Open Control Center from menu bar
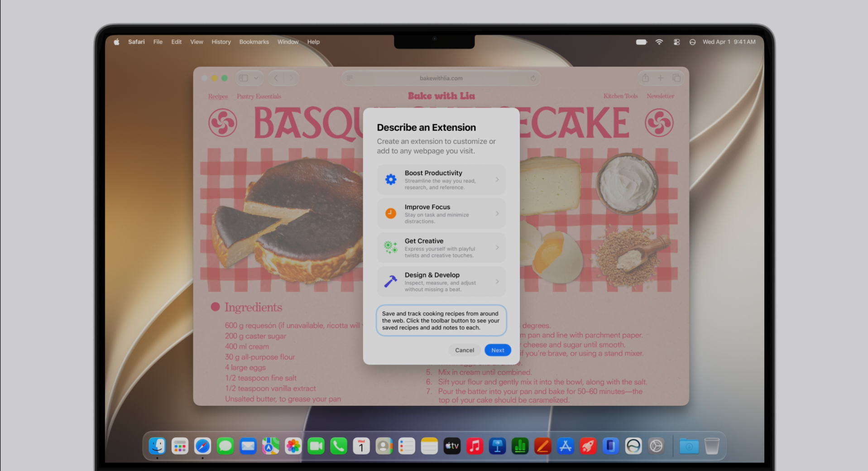 click(676, 42)
